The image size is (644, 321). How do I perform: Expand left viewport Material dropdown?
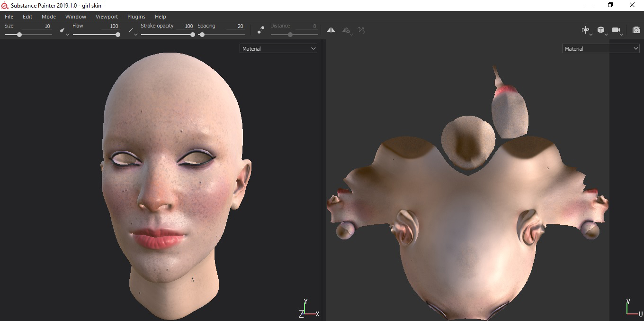(278, 48)
